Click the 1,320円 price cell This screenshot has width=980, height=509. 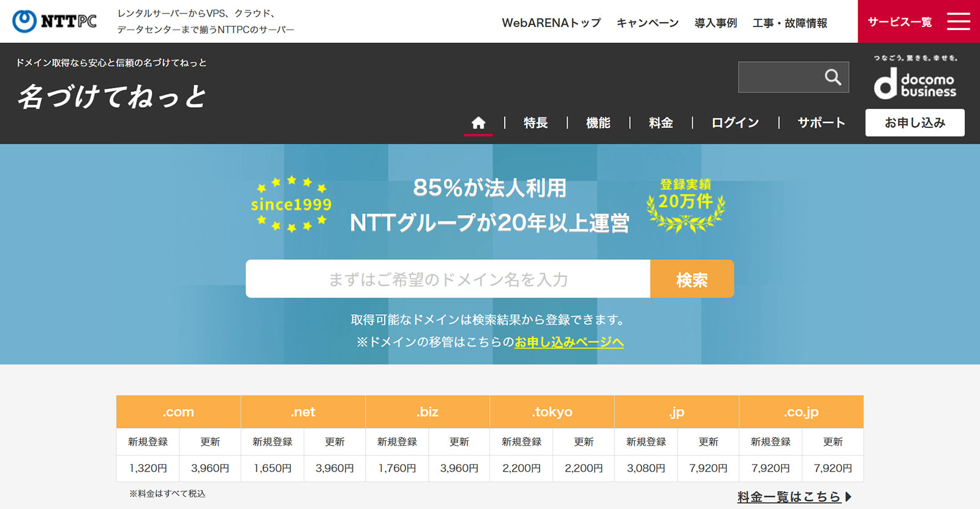(x=148, y=468)
